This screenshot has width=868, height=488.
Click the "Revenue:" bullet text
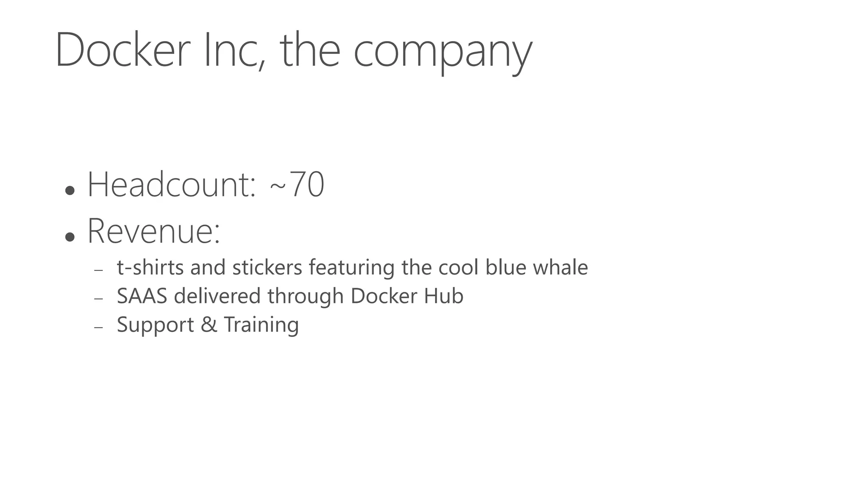[153, 232]
